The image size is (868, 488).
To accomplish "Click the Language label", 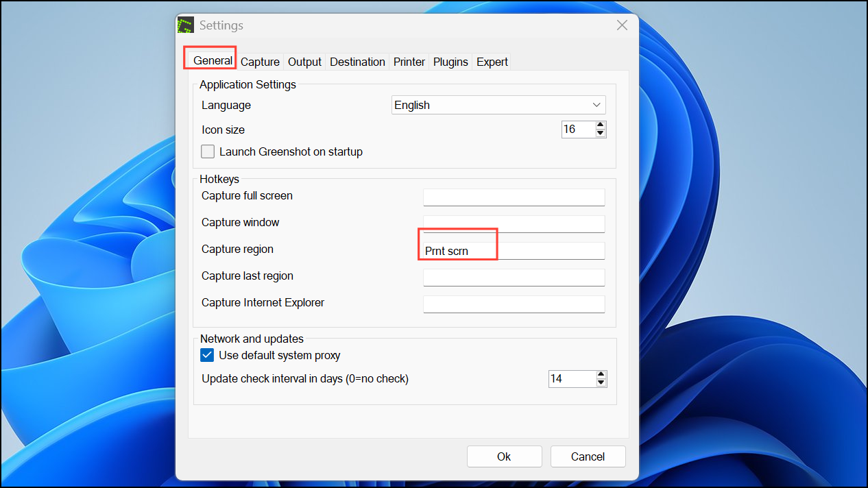I will [226, 105].
